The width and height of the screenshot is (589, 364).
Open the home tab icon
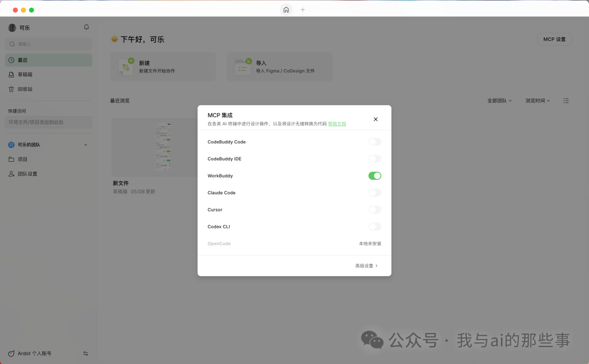point(286,10)
